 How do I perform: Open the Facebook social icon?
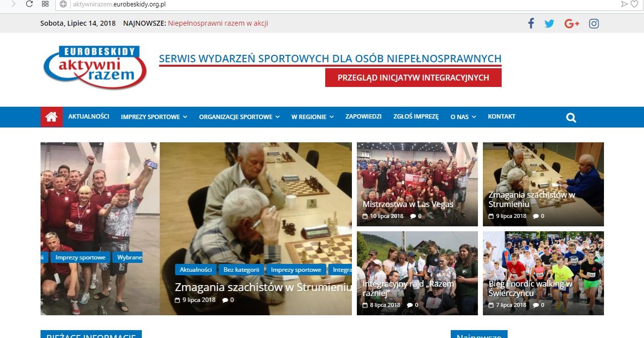coord(531,23)
